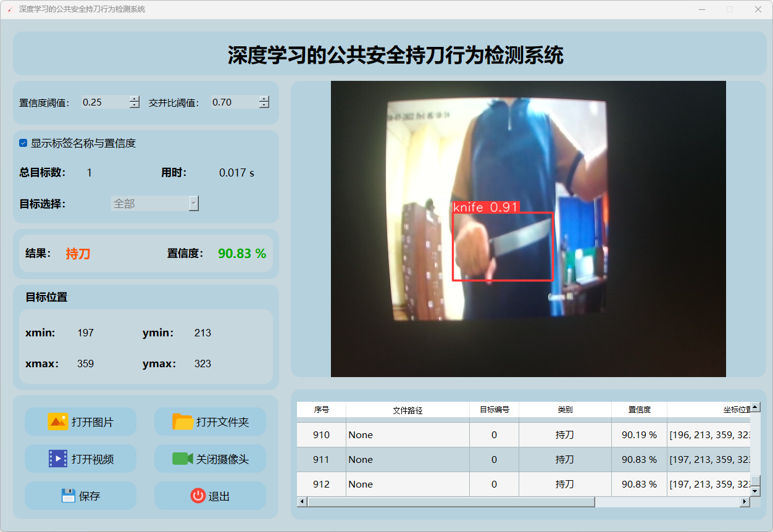The width and height of the screenshot is (773, 532).
Task: Click the app icon in title bar
Action: [x=9, y=9]
